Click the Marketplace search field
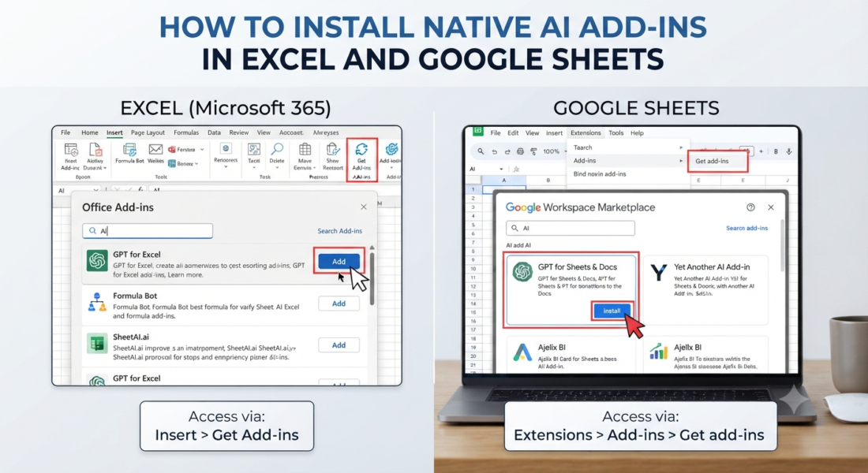The image size is (868, 473). 571,228
